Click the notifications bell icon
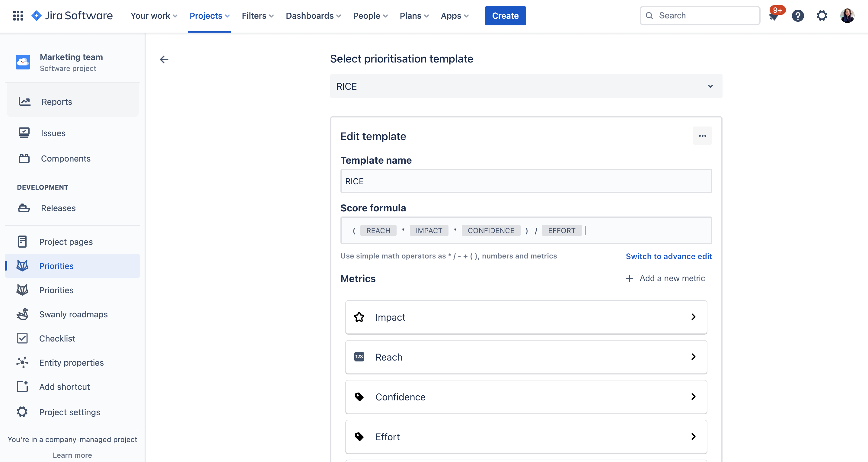 (774, 16)
